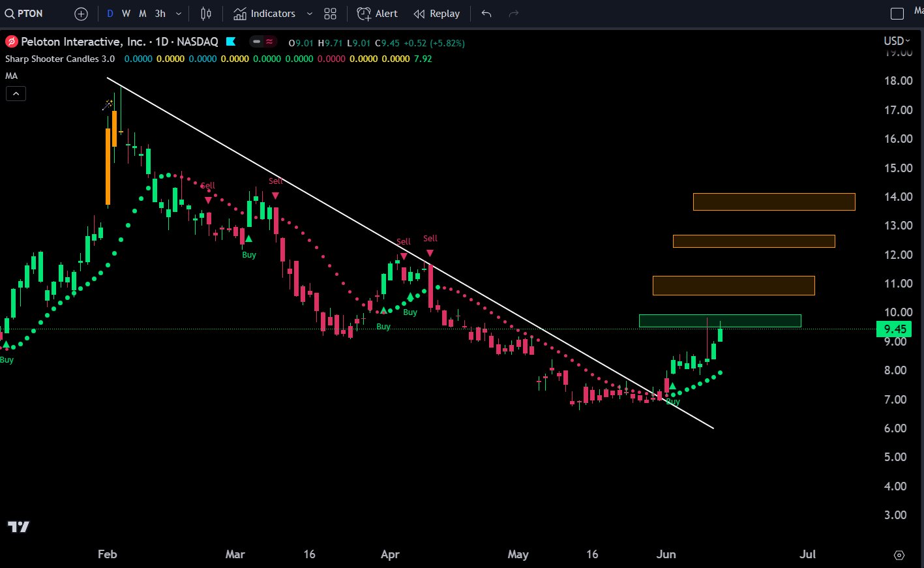
Task: Click the Buy signal label in June
Action: click(x=673, y=402)
